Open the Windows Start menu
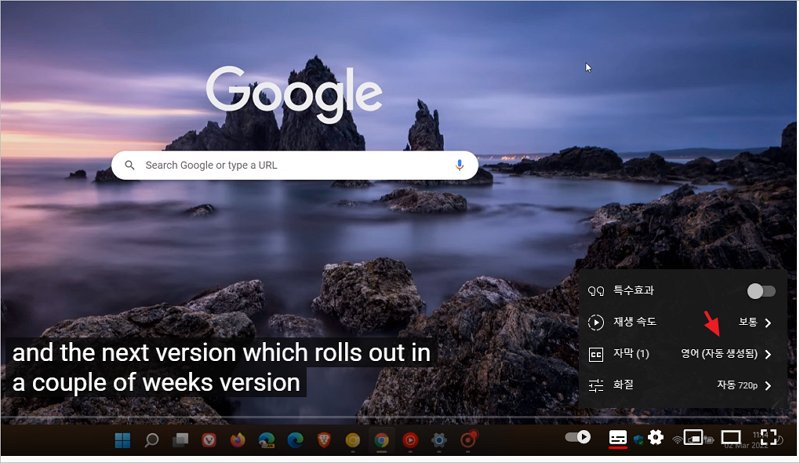The height and width of the screenshot is (463, 800). pyautogui.click(x=123, y=439)
